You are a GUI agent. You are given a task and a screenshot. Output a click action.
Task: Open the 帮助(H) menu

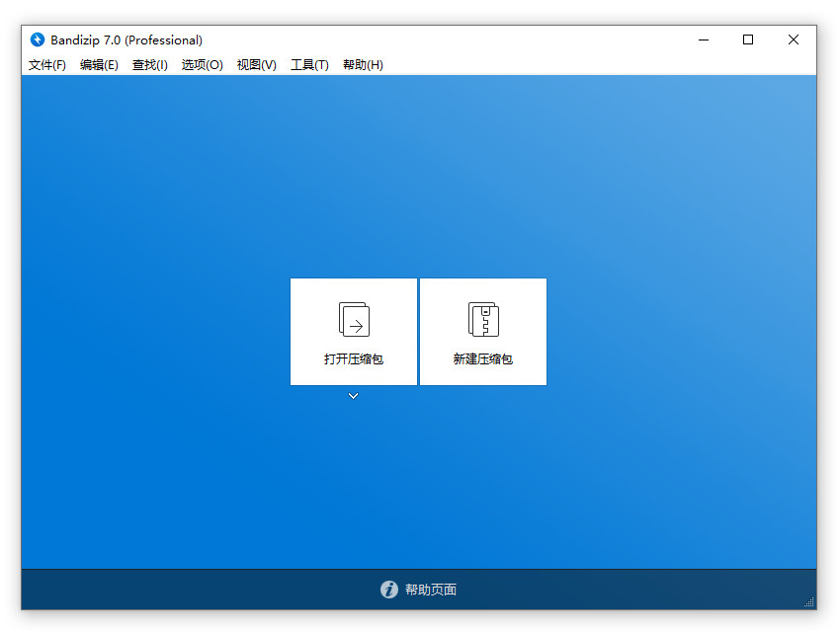point(363,64)
